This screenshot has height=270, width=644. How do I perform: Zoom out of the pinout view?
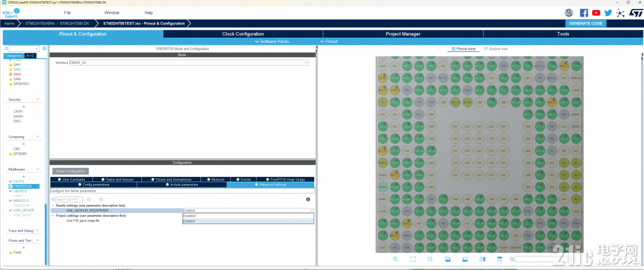pyautogui.click(x=430, y=259)
